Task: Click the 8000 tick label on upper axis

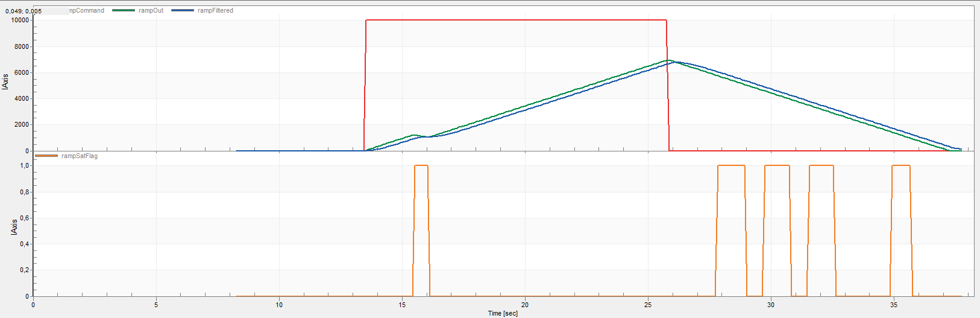Action: coord(22,46)
